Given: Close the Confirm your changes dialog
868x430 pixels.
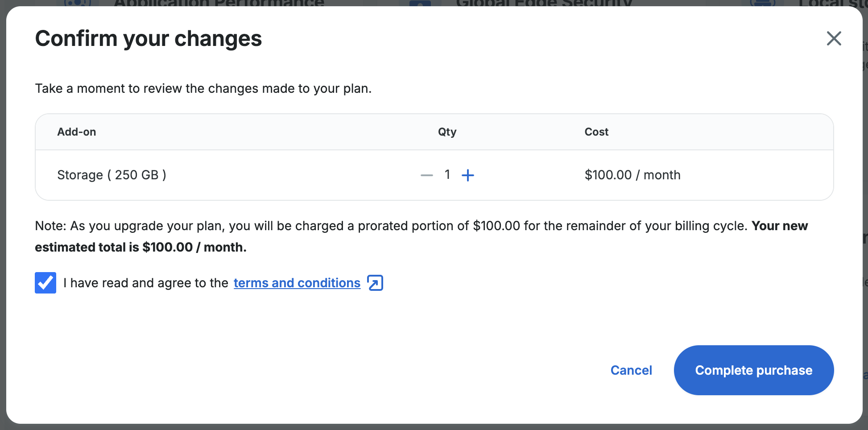Looking at the screenshot, I should click(834, 38).
